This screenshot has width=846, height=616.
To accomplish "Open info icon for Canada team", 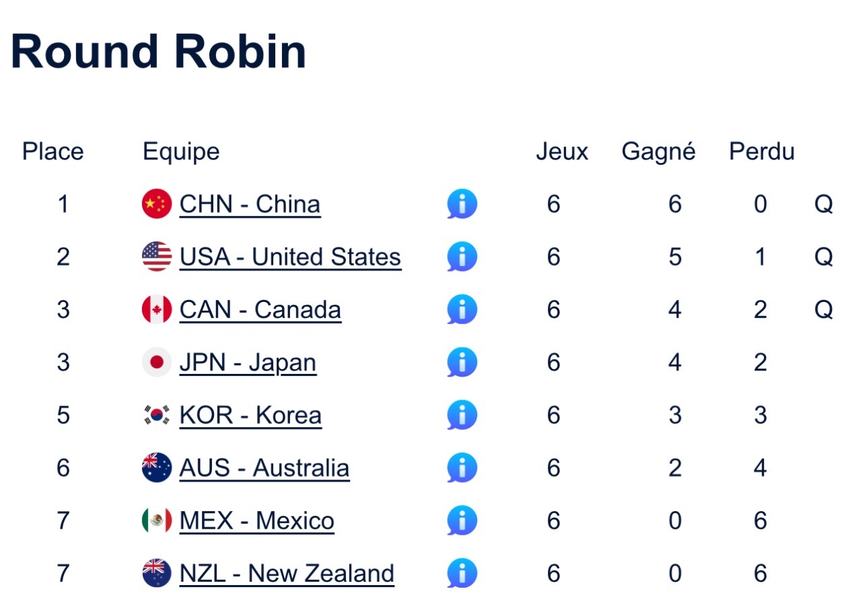I will (x=462, y=309).
